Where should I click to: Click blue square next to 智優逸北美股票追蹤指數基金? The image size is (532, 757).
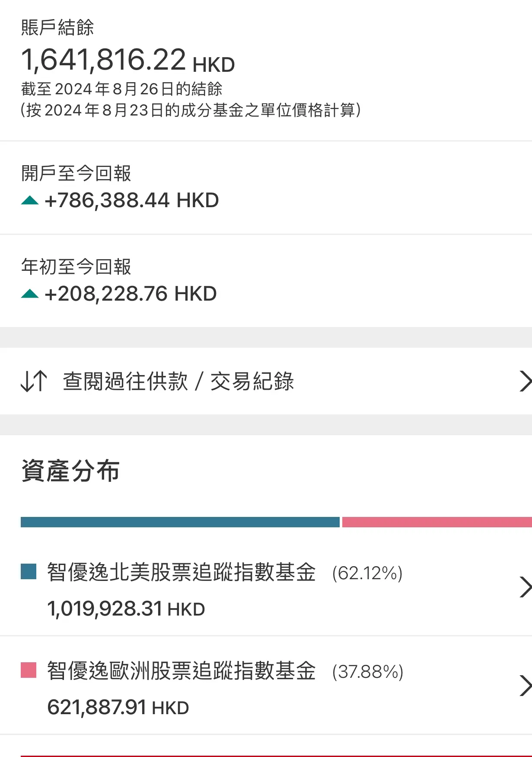(x=29, y=571)
